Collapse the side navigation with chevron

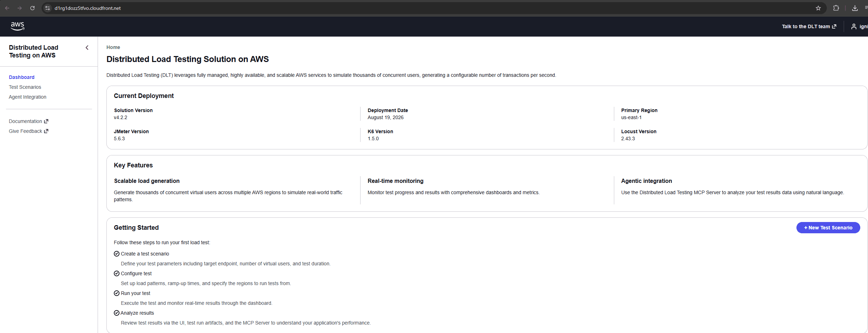pos(87,48)
